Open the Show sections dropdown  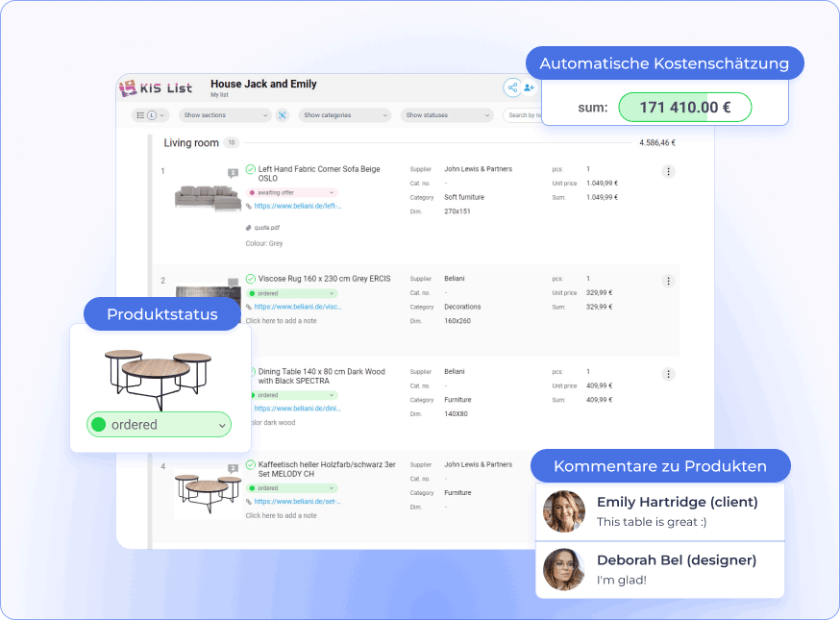pos(225,115)
